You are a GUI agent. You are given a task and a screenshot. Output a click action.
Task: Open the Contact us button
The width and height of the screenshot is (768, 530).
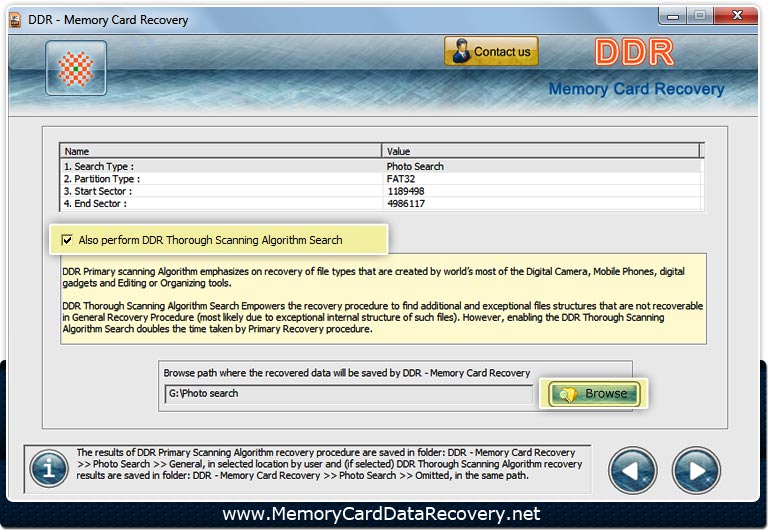tap(491, 52)
